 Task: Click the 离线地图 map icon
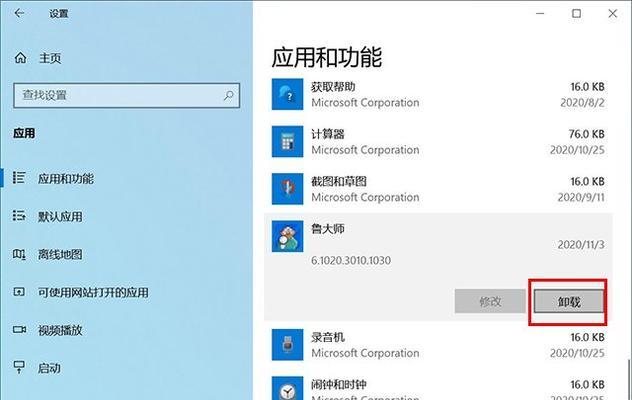coord(19,254)
